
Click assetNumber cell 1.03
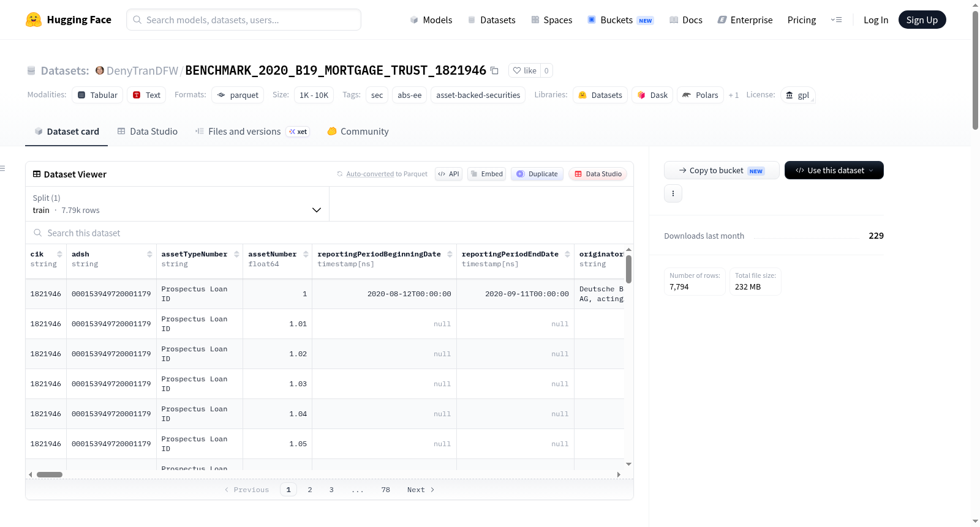coord(277,384)
